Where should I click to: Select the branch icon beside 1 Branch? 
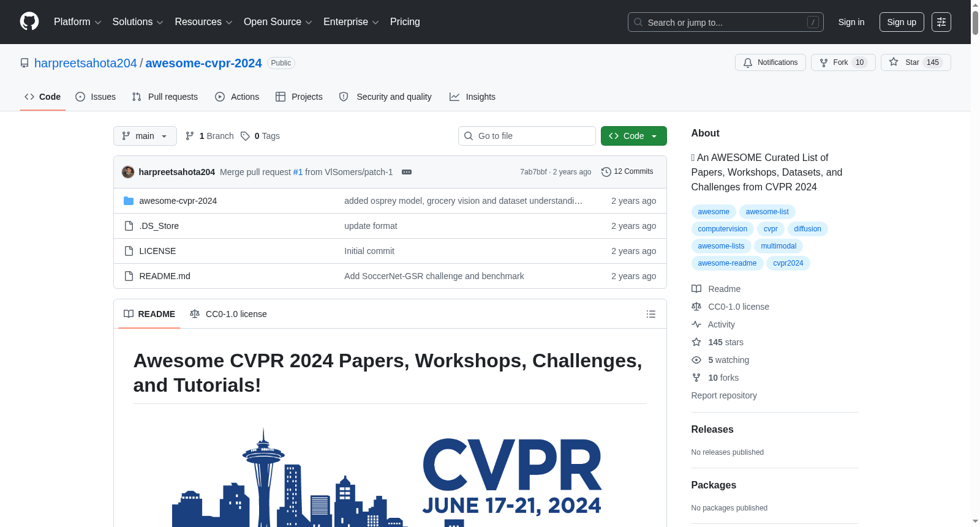(x=190, y=136)
